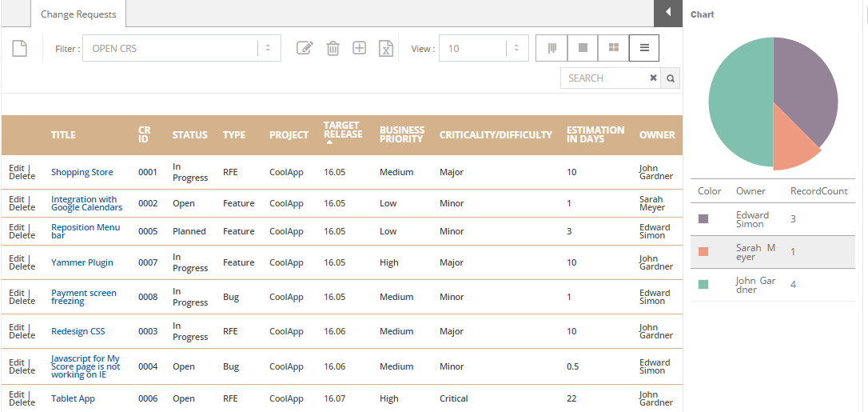This screenshot has height=412, width=868.
Task: Click the John Gardner record count '4'
Action: click(x=793, y=285)
